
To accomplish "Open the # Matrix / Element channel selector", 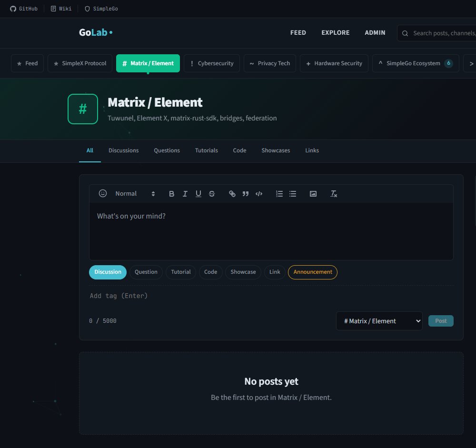I will [379, 321].
